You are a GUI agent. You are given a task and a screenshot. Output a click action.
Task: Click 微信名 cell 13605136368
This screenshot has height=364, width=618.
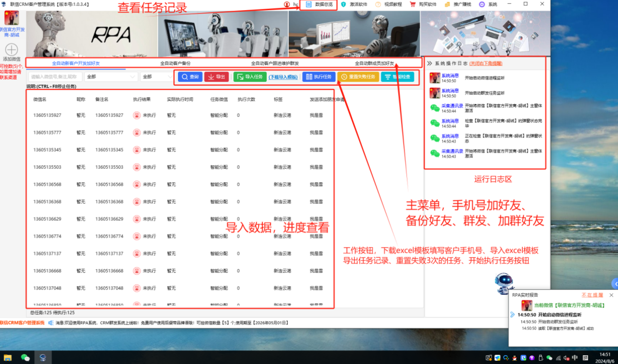(47, 202)
